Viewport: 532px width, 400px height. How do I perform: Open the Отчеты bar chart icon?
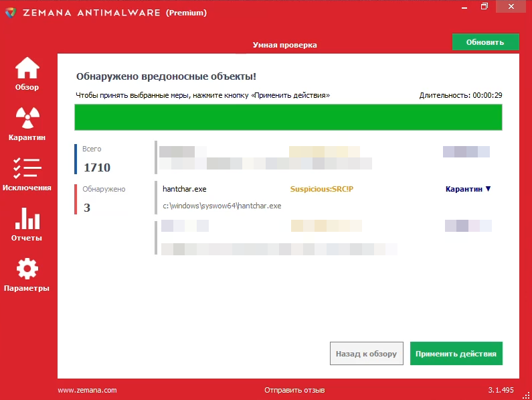(27, 218)
